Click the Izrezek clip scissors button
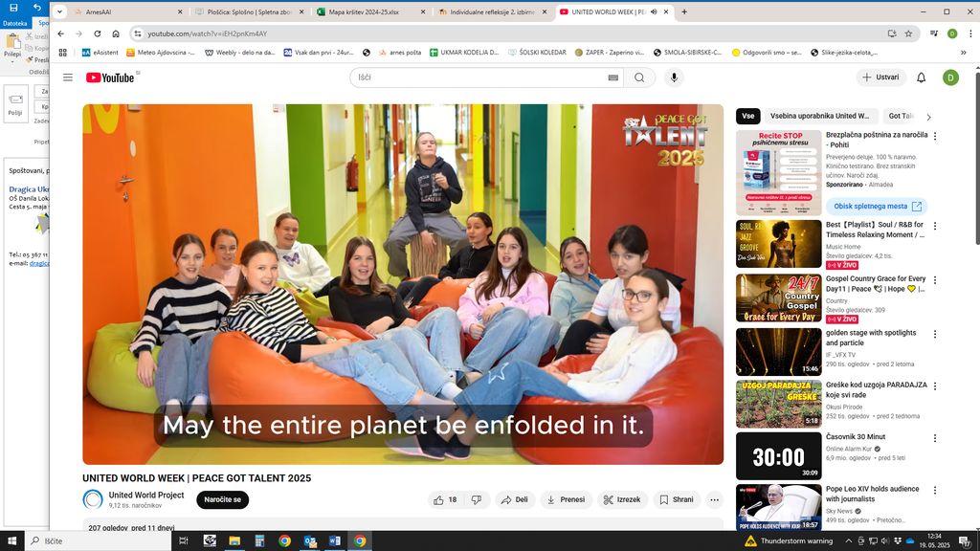Screen dimensions: 980x551 622,499
